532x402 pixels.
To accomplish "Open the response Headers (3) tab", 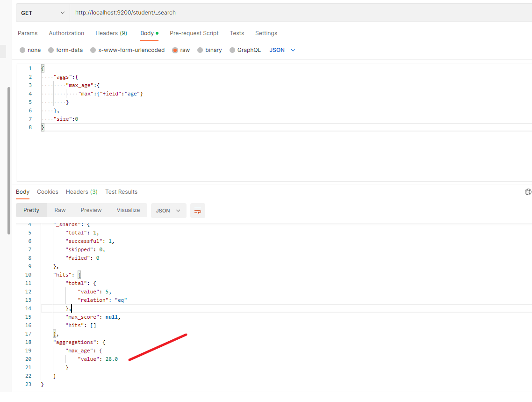I will click(81, 192).
